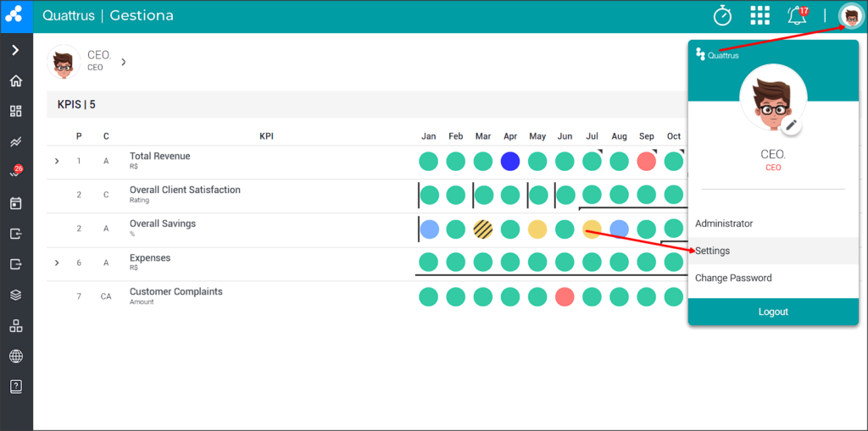Select the dark blue April Total Revenue dot
868x431 pixels.
509,162
